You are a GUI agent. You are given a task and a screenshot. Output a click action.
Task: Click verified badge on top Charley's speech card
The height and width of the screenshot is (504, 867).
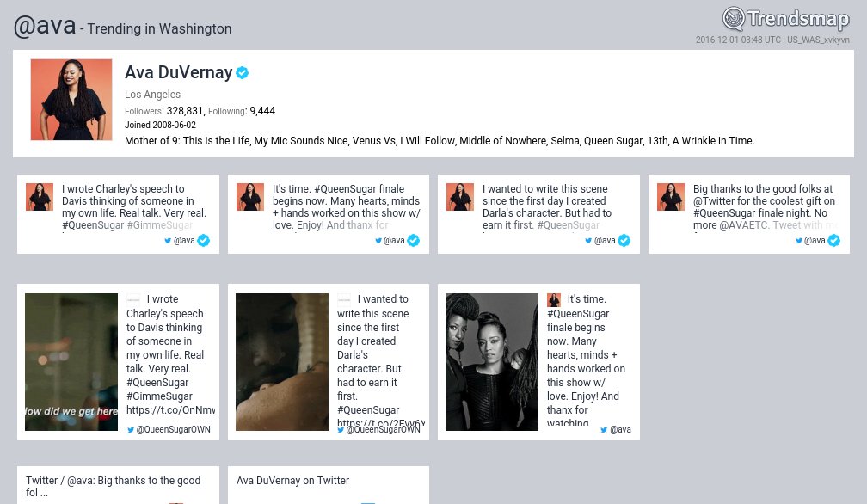tap(204, 241)
